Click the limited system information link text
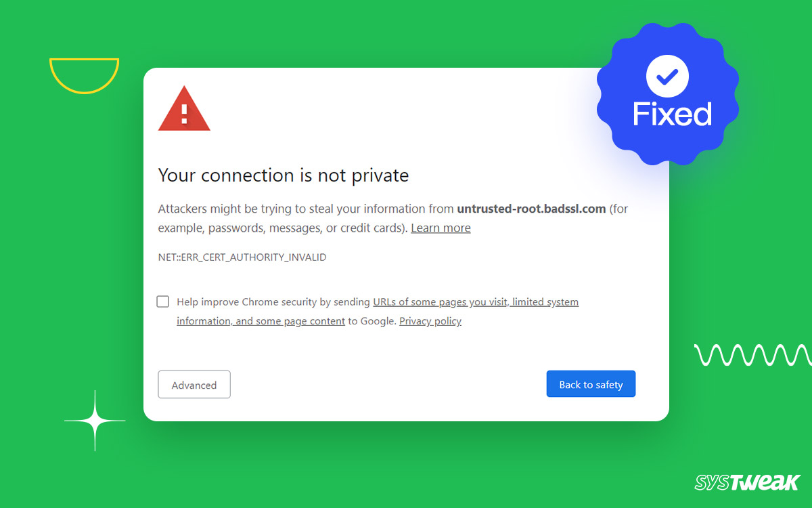Viewport: 812px width, 508px height. 545,301
